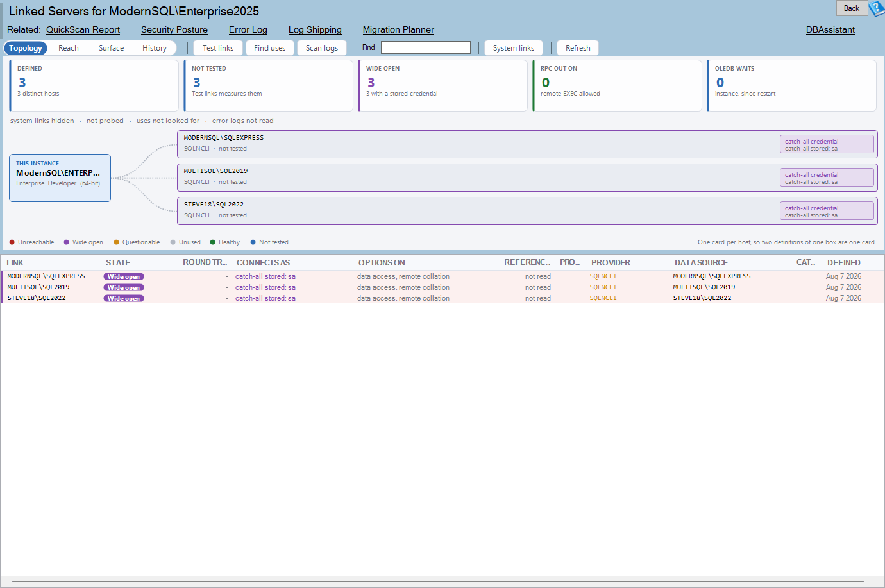Viewport: 885px width, 588px height.
Task: Click the This Instance ModernSQL node
Action: tap(60, 178)
